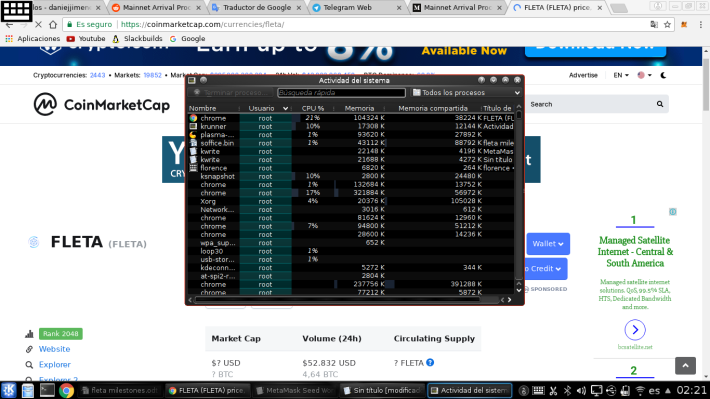Bookmark this page with the star icon
This screenshot has height=399, width=710.
pos(667,24)
